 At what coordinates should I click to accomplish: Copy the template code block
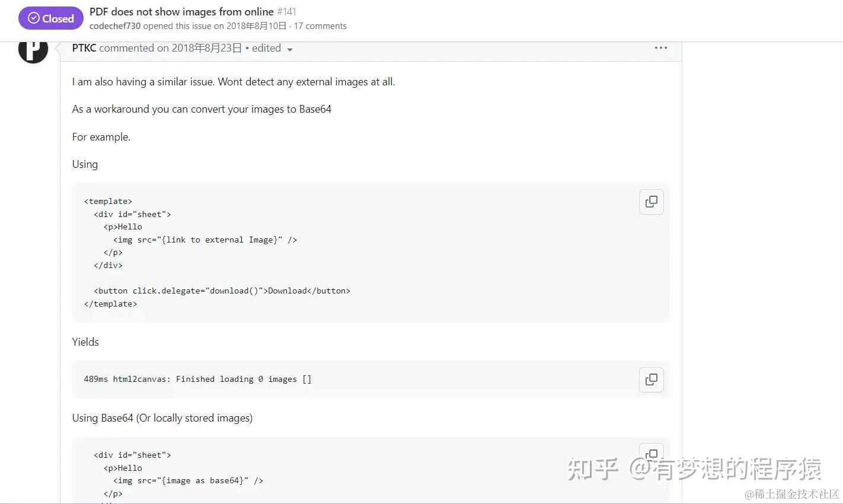[x=651, y=202]
